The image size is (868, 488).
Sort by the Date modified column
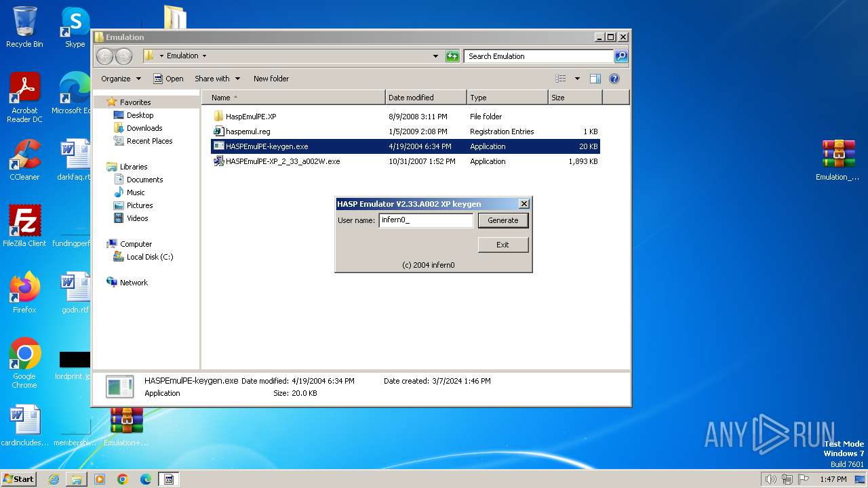point(426,98)
